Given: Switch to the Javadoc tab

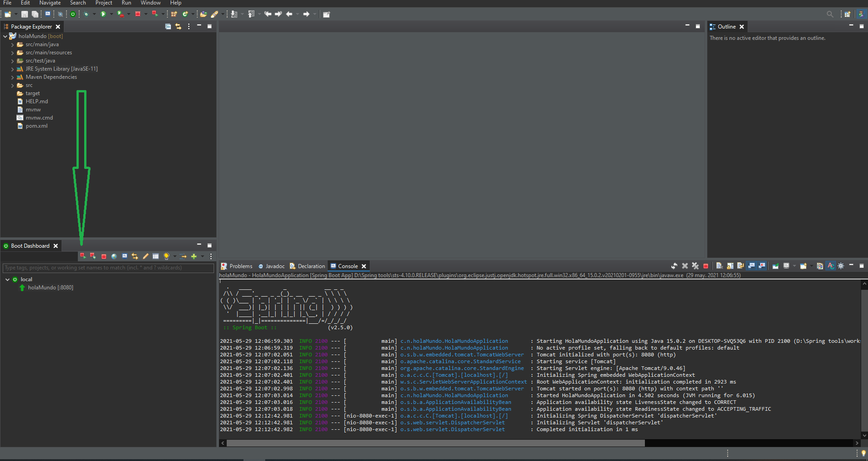Looking at the screenshot, I should coord(271,266).
